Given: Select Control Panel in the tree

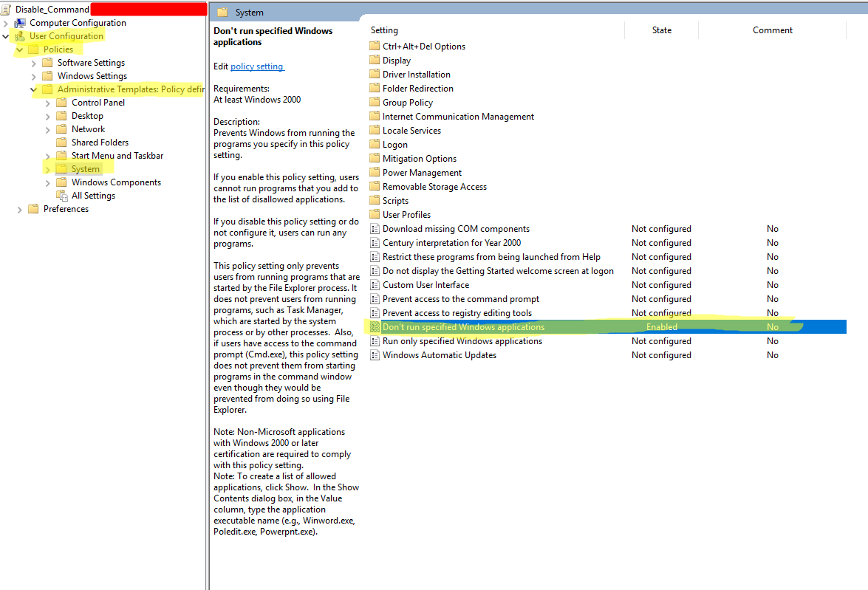Looking at the screenshot, I should pos(98,103).
